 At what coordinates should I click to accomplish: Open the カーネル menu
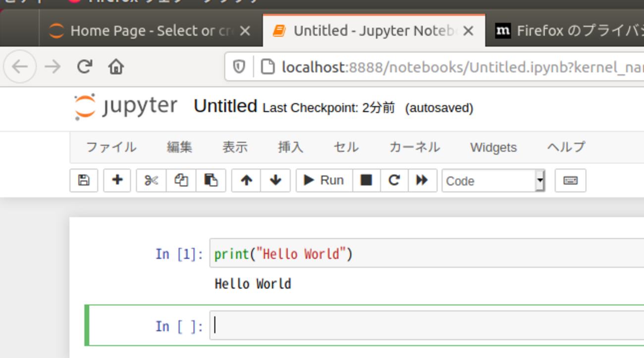click(x=414, y=147)
